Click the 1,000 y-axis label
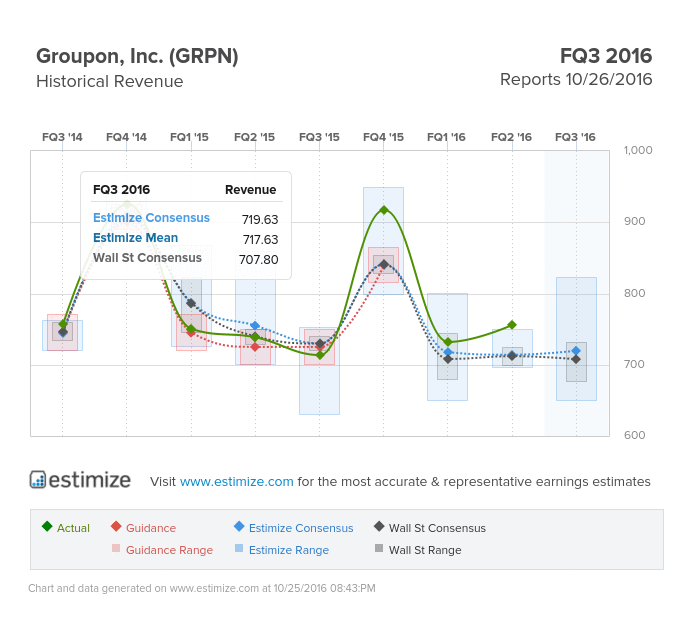Image resolution: width=685 pixels, height=620 pixels. [638, 150]
